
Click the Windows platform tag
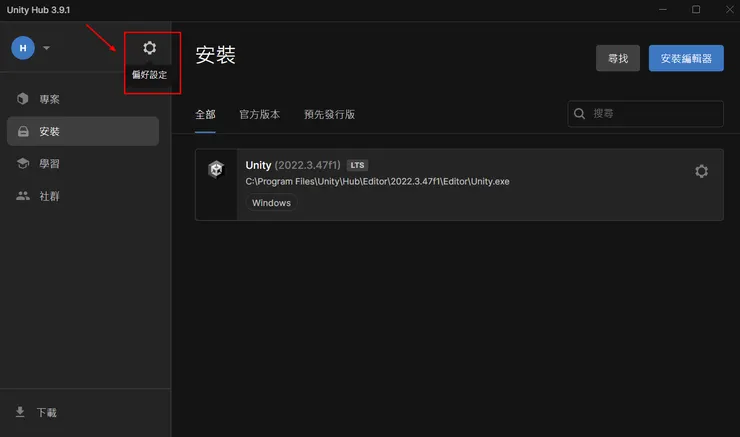point(271,203)
